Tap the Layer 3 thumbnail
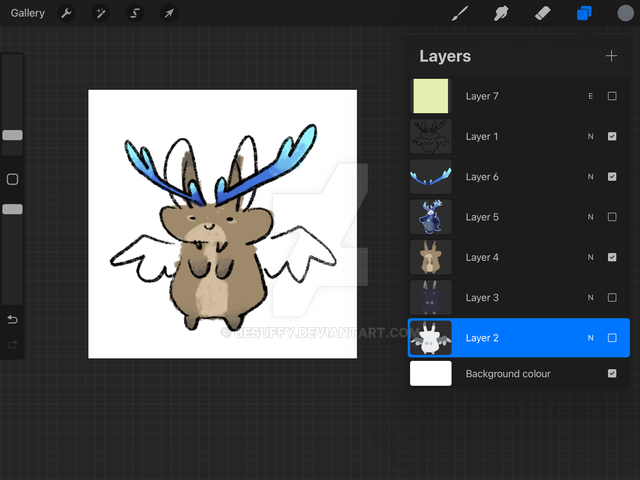The height and width of the screenshot is (480, 640). click(431, 297)
